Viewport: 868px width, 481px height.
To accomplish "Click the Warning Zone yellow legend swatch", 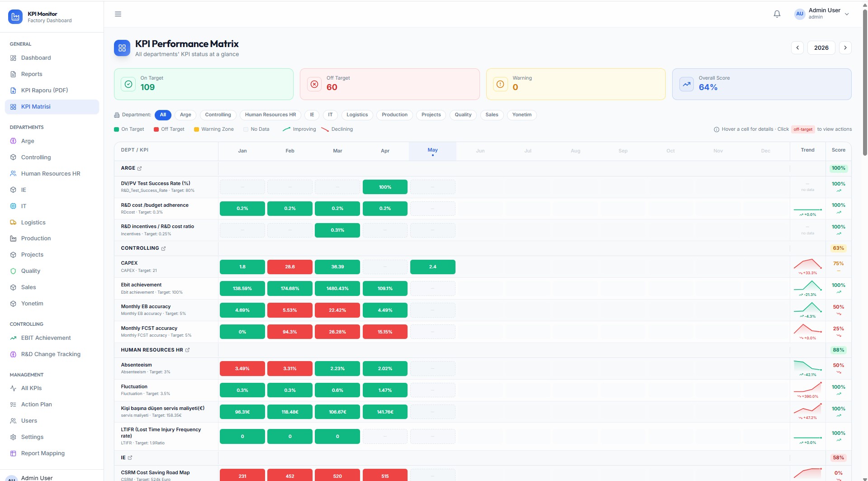I will pos(196,129).
